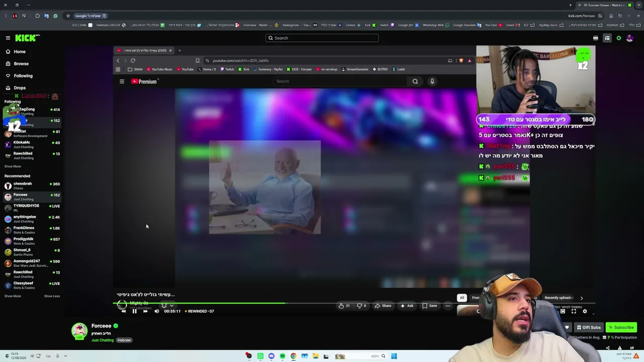This screenshot has height=362, width=644.
Task: Click the Kick search field
Action: [x=322, y=38]
